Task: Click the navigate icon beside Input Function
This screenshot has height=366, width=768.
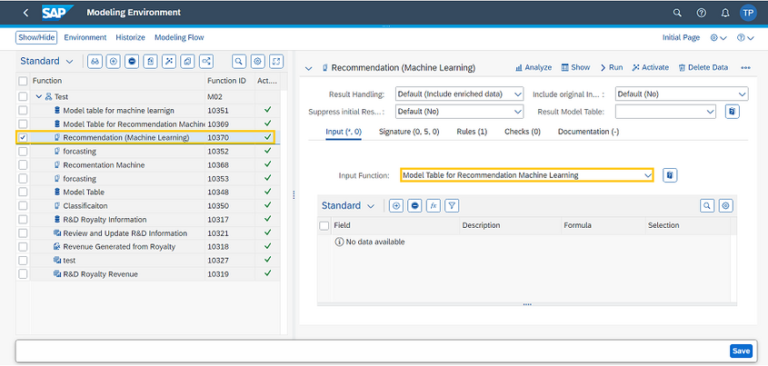Action: click(x=670, y=175)
